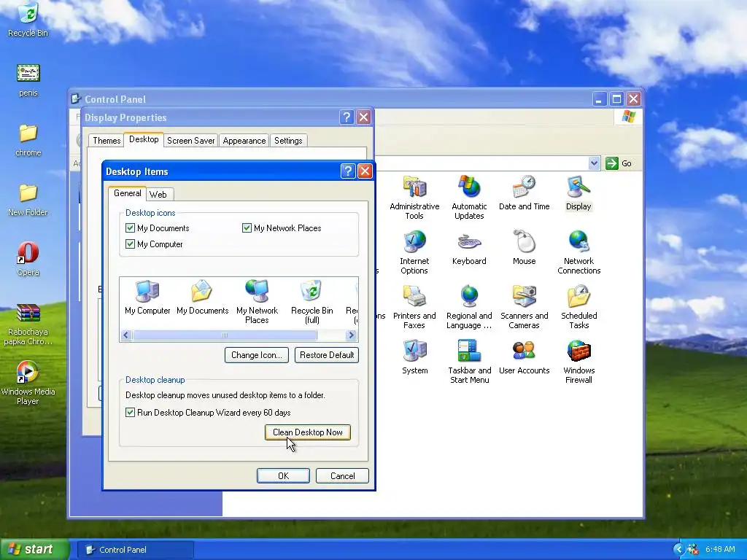747x560 pixels.
Task: Click Clean Desktop Now button
Action: tap(308, 432)
